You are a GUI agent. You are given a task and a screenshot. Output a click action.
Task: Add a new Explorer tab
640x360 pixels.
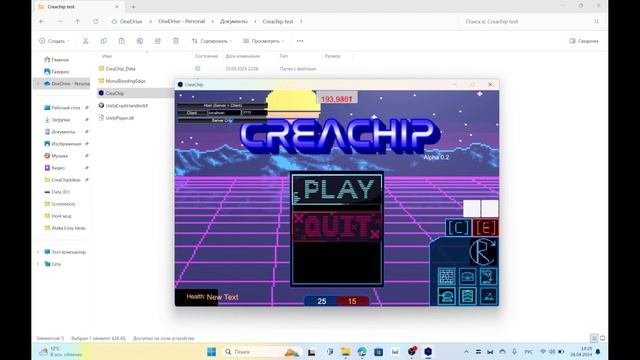click(x=133, y=7)
